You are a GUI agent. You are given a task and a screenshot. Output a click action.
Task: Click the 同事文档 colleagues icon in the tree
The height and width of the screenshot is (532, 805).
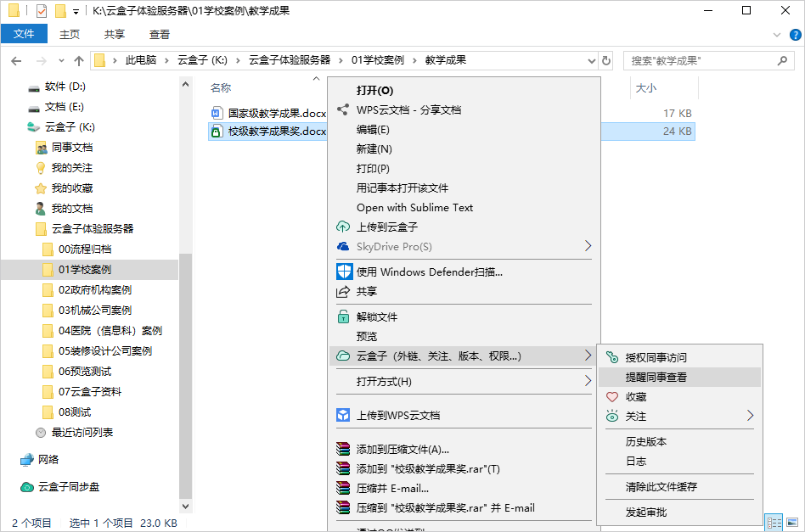click(x=41, y=148)
